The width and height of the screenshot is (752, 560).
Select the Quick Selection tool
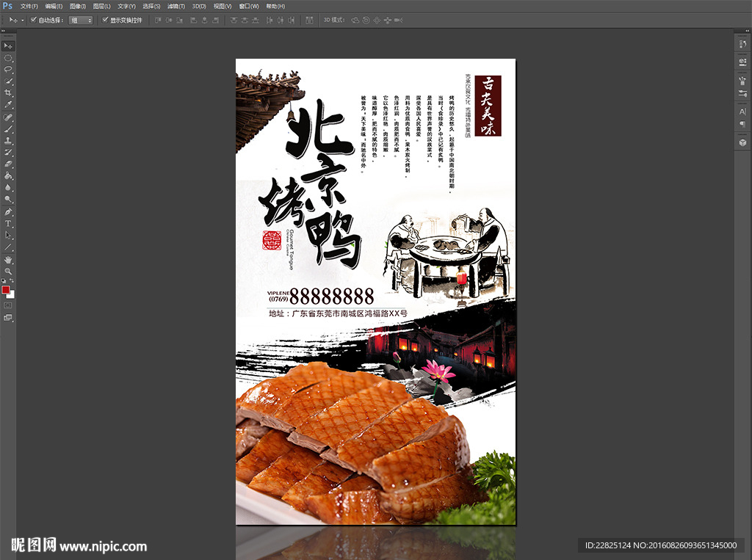click(8, 81)
